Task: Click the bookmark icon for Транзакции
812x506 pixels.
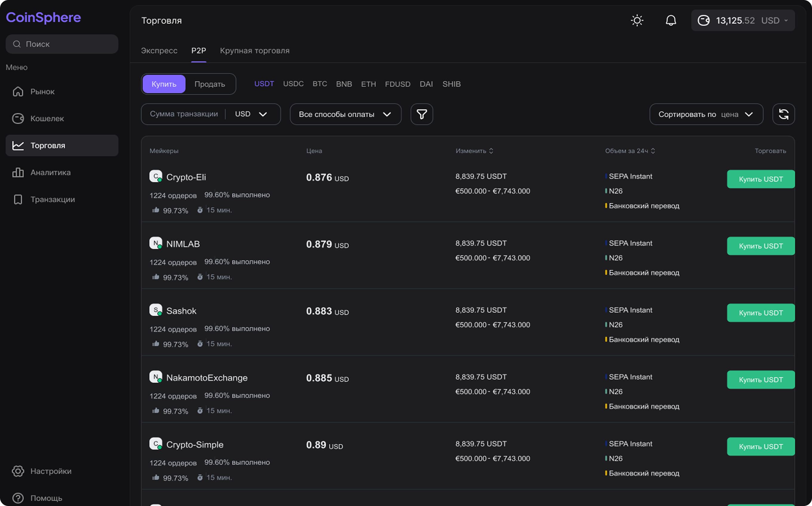Action: (18, 200)
